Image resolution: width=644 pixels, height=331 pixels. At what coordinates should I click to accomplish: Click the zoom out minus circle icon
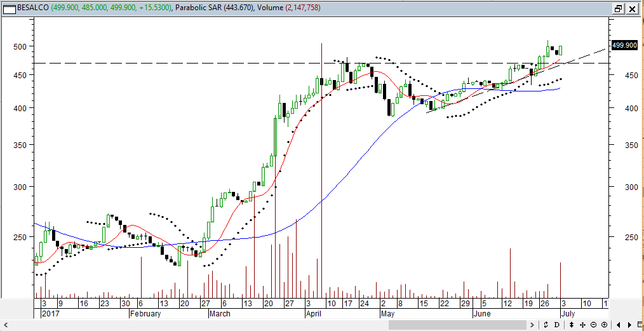tap(593, 325)
